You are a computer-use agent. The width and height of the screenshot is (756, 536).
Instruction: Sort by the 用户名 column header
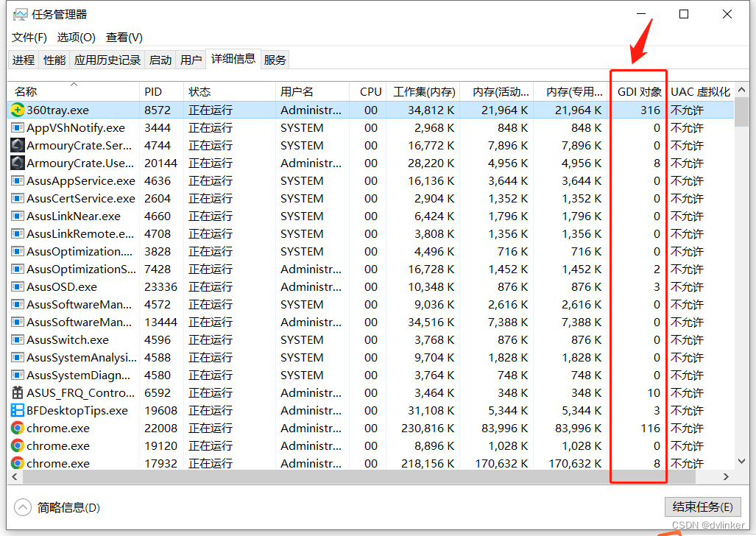tap(312, 92)
